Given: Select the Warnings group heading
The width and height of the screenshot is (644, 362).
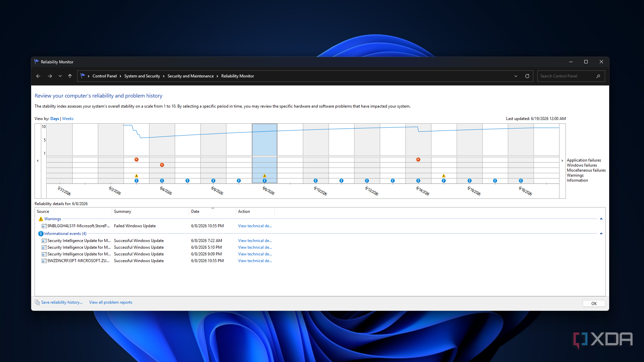Looking at the screenshot, I should coord(53,219).
